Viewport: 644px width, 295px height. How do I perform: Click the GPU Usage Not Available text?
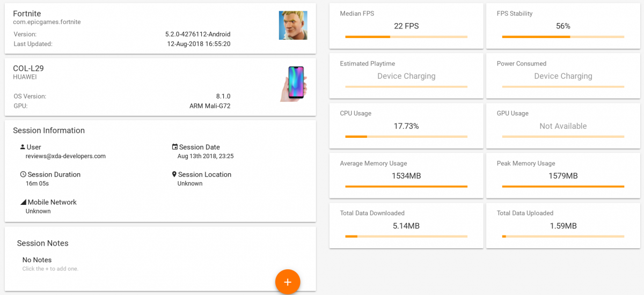tap(563, 126)
